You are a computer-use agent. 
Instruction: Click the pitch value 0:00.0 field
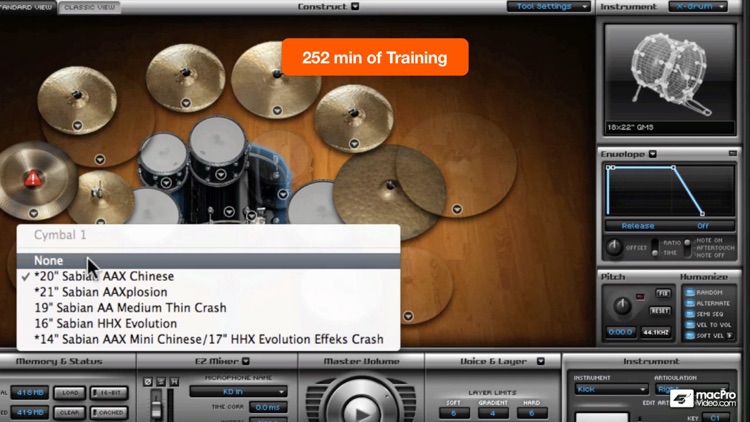(x=620, y=332)
